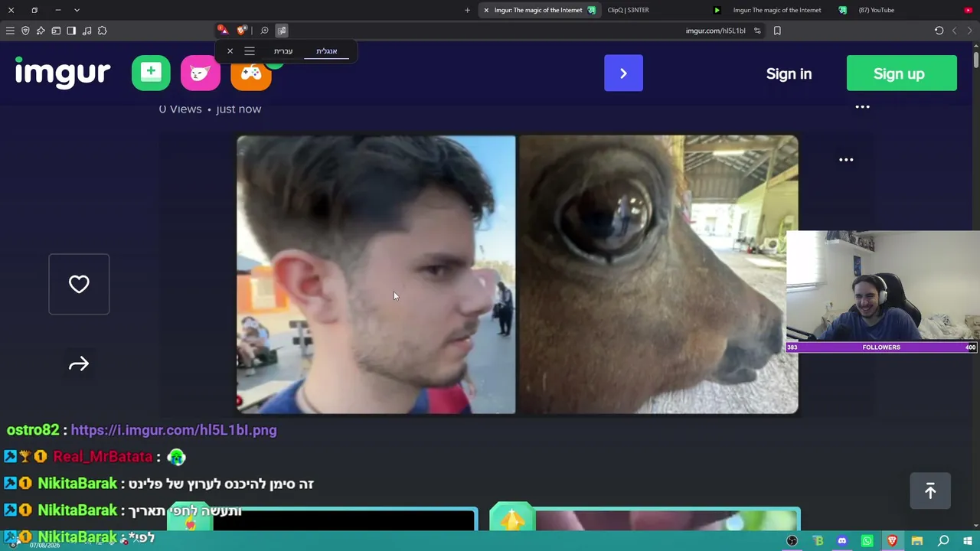Open the pink cat mascot icon
This screenshot has height=551, width=980.
point(200,73)
